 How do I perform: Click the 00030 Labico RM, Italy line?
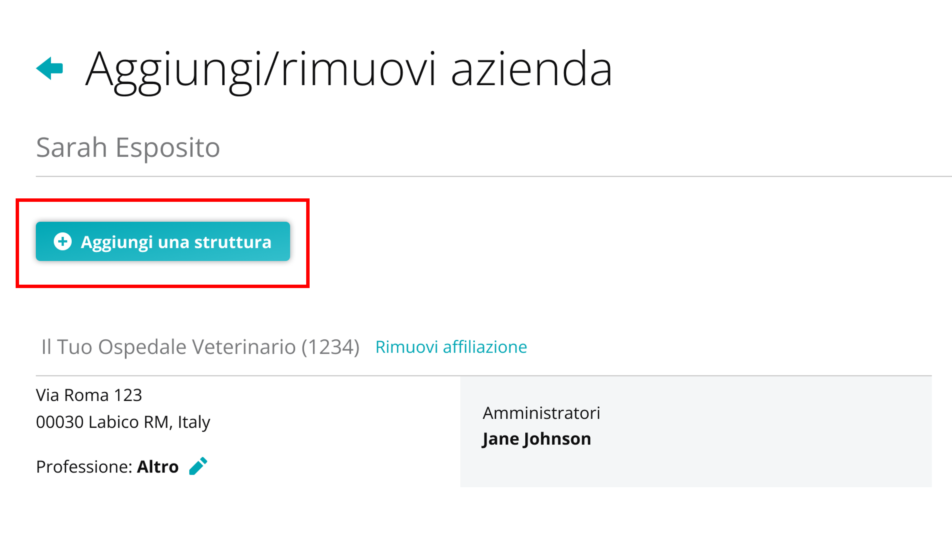coord(123,422)
